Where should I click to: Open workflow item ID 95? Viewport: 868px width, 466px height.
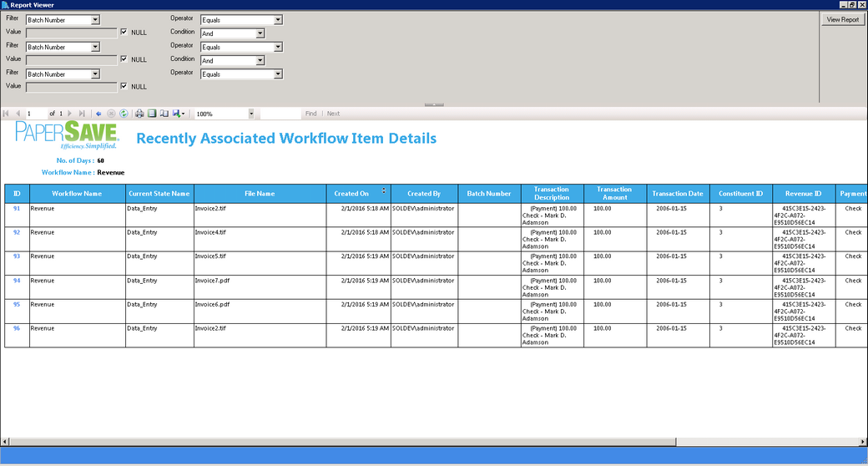17,305
